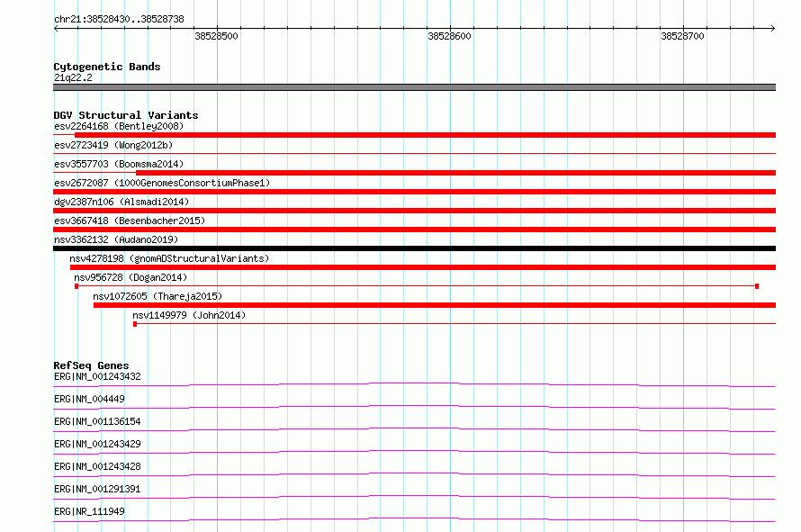This screenshot has height=532, width=801.
Task: Click the RefSeq Genes track title
Action: click(x=91, y=365)
